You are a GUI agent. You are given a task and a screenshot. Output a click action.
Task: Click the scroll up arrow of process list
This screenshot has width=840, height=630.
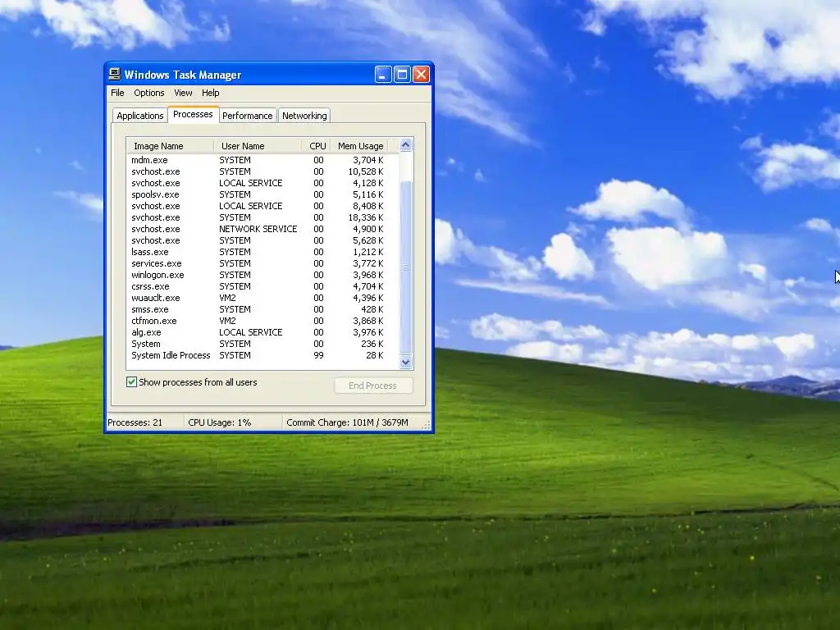click(405, 144)
